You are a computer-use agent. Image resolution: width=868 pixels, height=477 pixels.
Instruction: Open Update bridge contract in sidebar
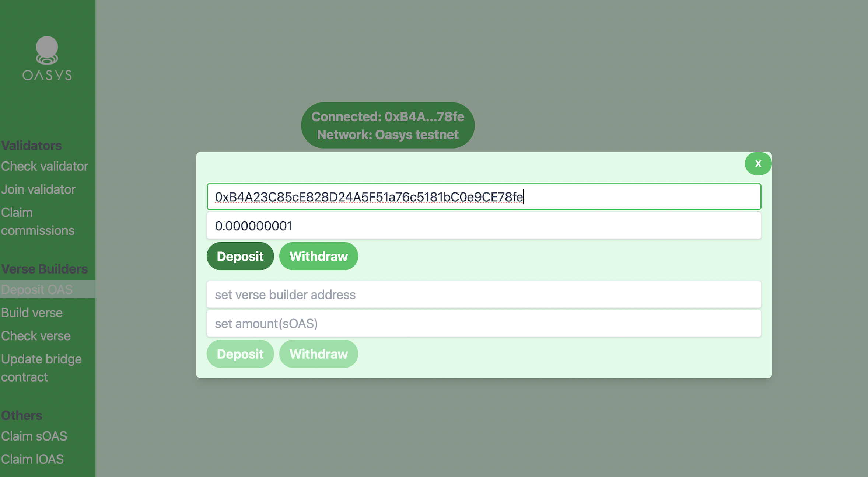[x=41, y=368]
